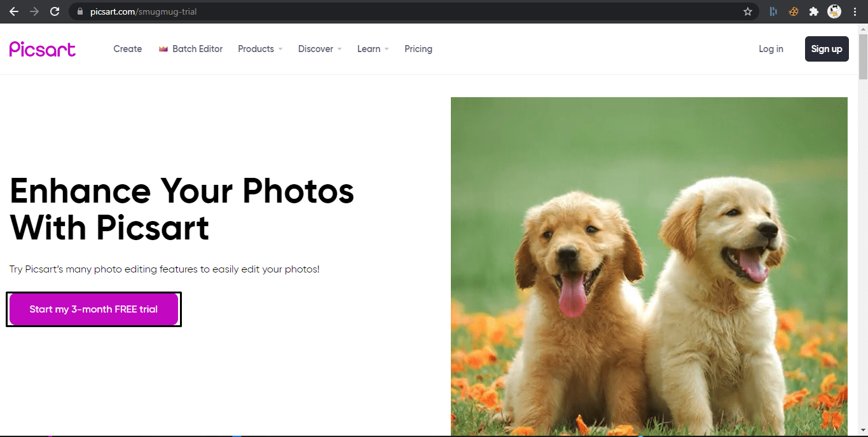Image resolution: width=868 pixels, height=437 pixels.
Task: Open Chrome's three-dot menu
Action: click(x=855, y=11)
